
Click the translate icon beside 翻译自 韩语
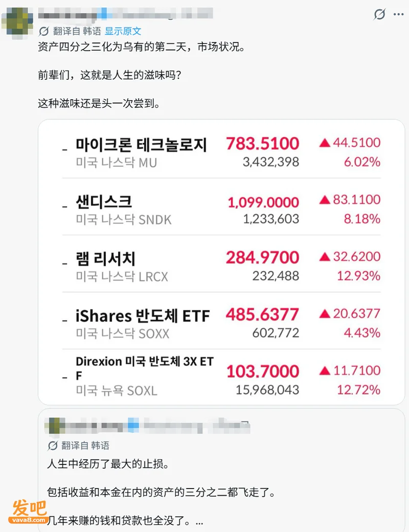click(x=44, y=31)
